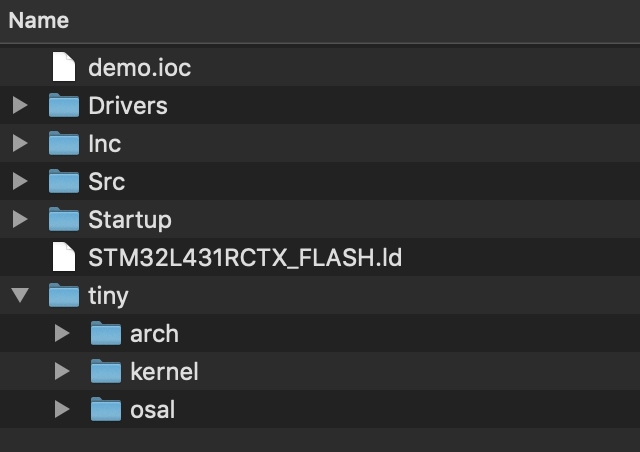Screen dimensions: 640x452
Task: Click the arch folder icon
Action: click(x=106, y=334)
